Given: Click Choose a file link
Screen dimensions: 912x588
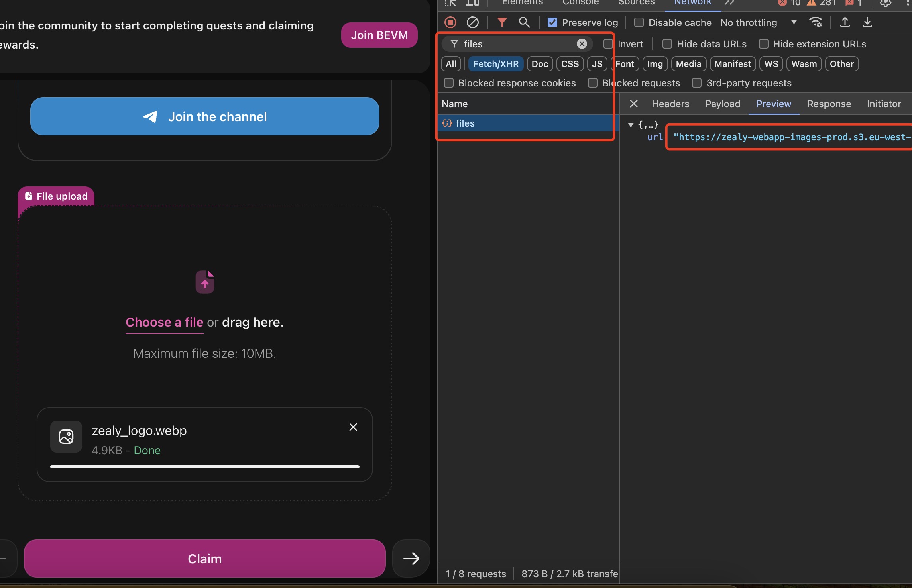Looking at the screenshot, I should click(164, 322).
